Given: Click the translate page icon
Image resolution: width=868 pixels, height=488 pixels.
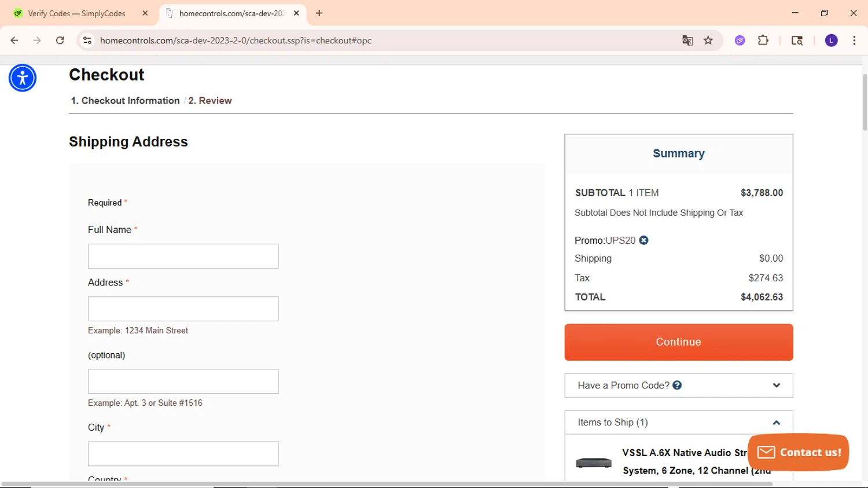Looking at the screenshot, I should coord(687,41).
